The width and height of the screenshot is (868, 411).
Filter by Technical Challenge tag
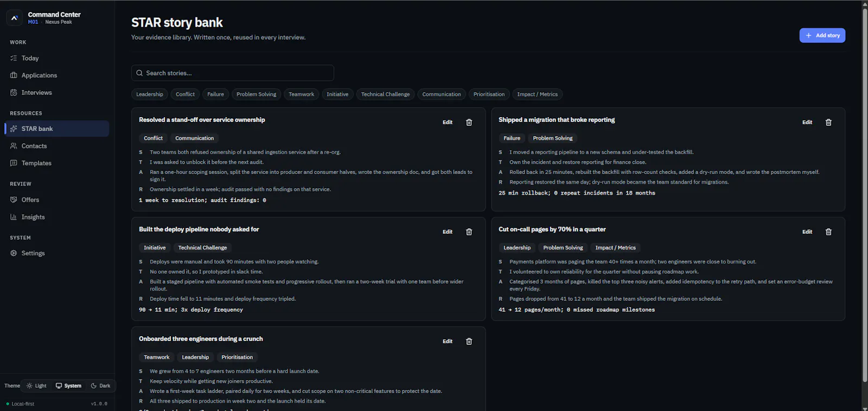pyautogui.click(x=386, y=94)
